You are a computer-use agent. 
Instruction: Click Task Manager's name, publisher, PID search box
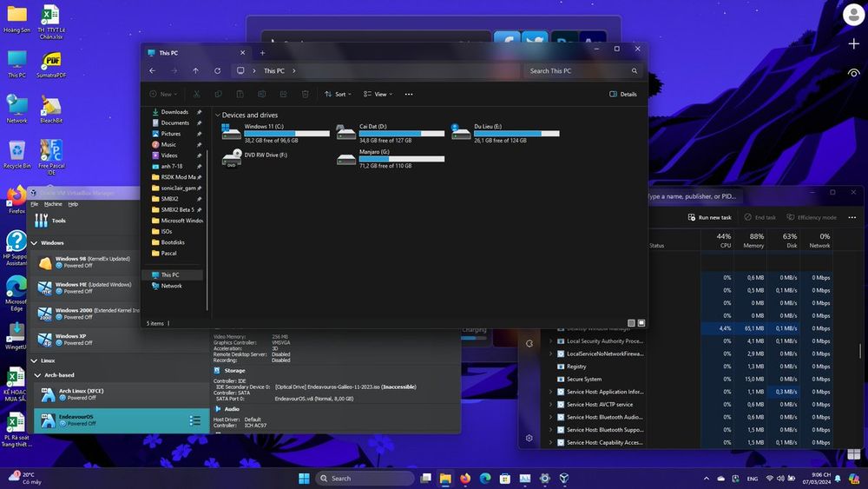pos(694,196)
